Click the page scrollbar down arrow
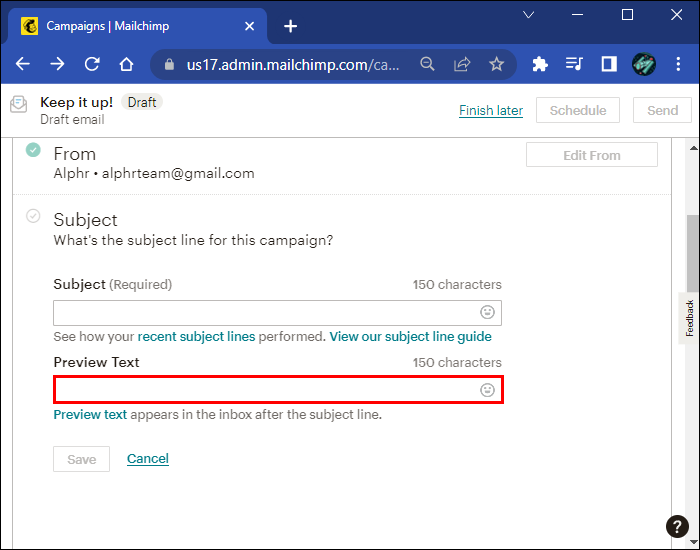 [693, 542]
